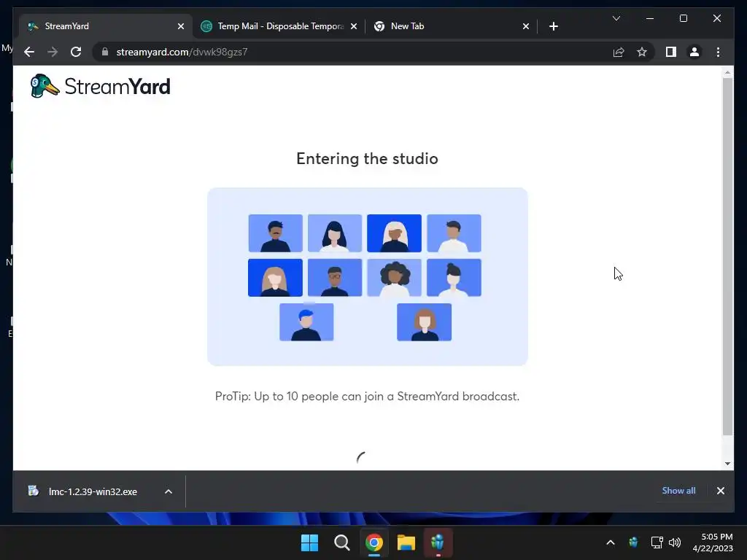View site info via the padlock icon
Image resolution: width=747 pixels, height=560 pixels.
point(105,52)
